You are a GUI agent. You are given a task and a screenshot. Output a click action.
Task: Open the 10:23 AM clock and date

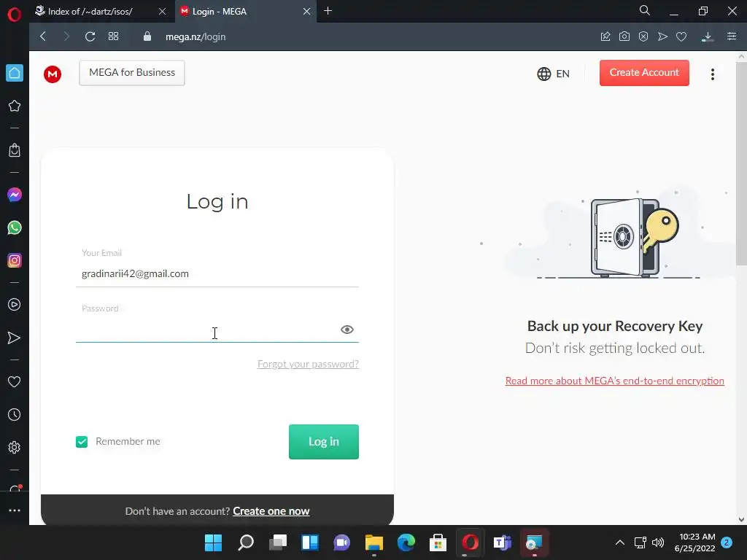(695, 542)
